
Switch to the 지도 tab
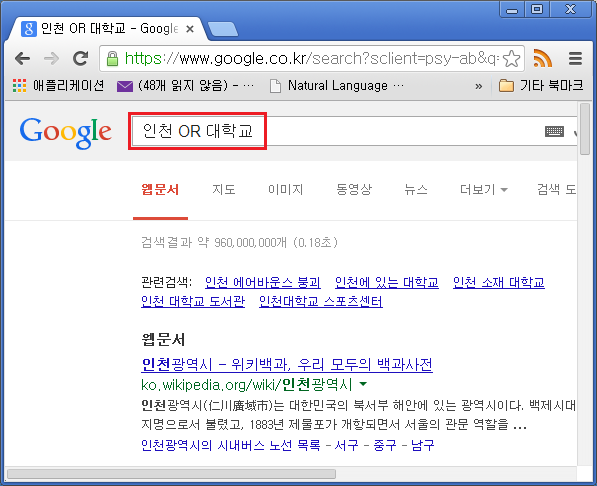(223, 189)
